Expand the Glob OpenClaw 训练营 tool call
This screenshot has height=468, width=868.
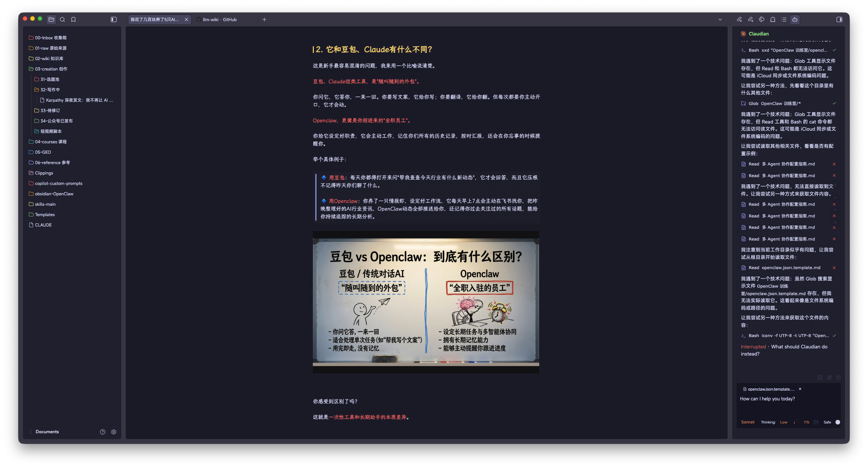[x=788, y=104]
